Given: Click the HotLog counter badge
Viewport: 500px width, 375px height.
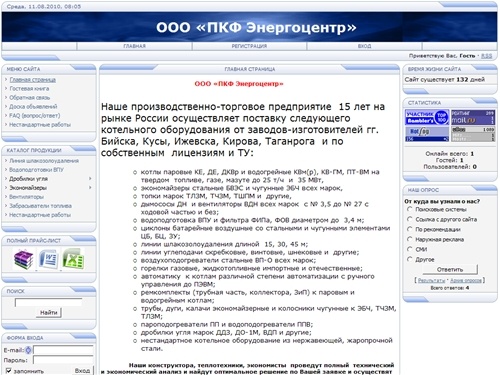Looking at the screenshot, I should click(x=427, y=134).
